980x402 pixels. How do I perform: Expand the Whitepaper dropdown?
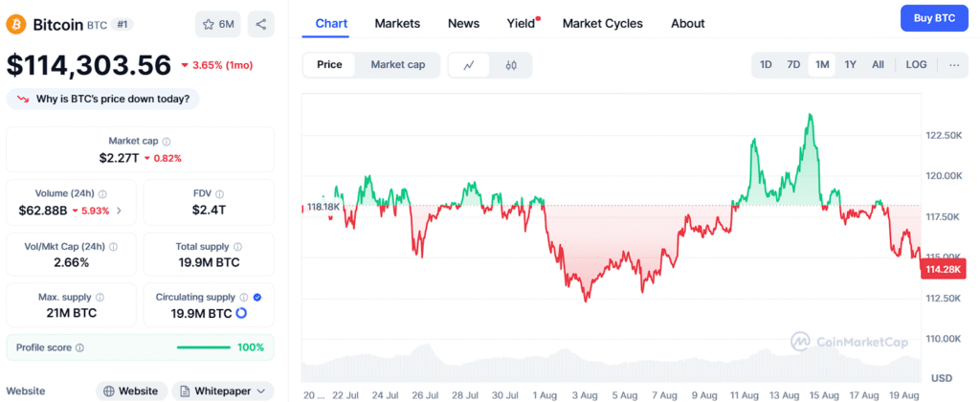(223, 391)
